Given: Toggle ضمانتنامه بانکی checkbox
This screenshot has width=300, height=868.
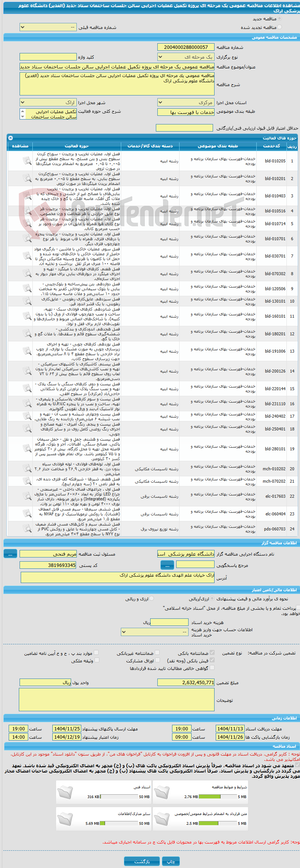Looking at the screenshot, I should coord(212,653).
